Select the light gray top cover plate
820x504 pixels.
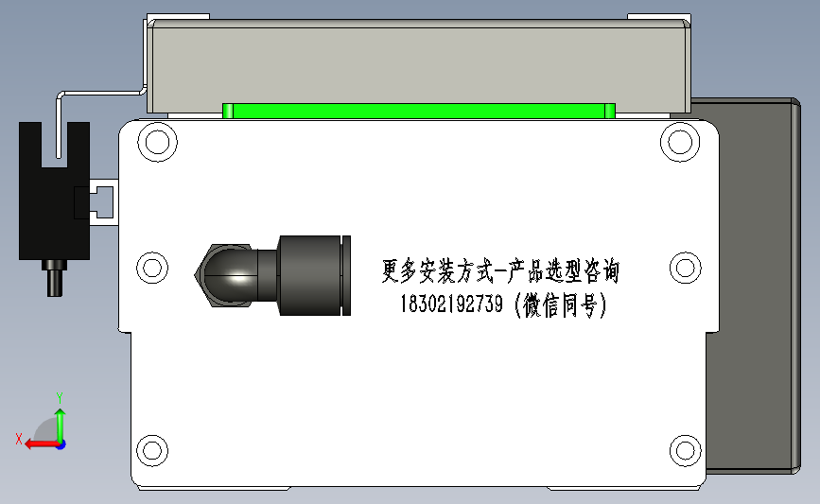[x=419, y=66]
